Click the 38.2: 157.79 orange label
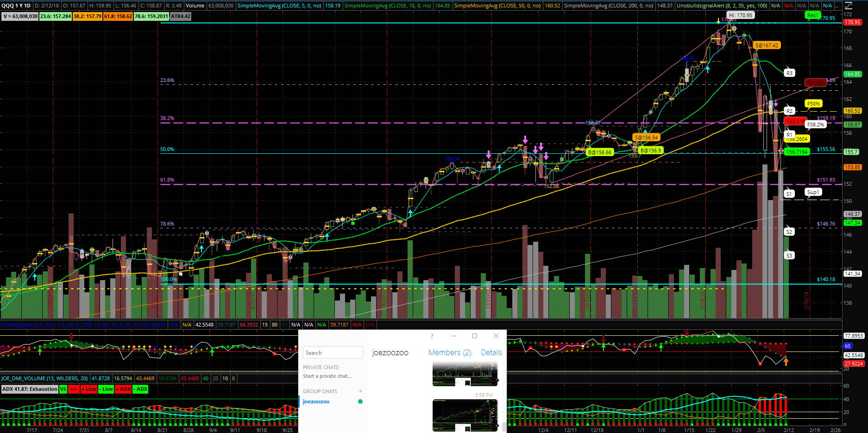This screenshot has height=433, width=868. point(87,16)
